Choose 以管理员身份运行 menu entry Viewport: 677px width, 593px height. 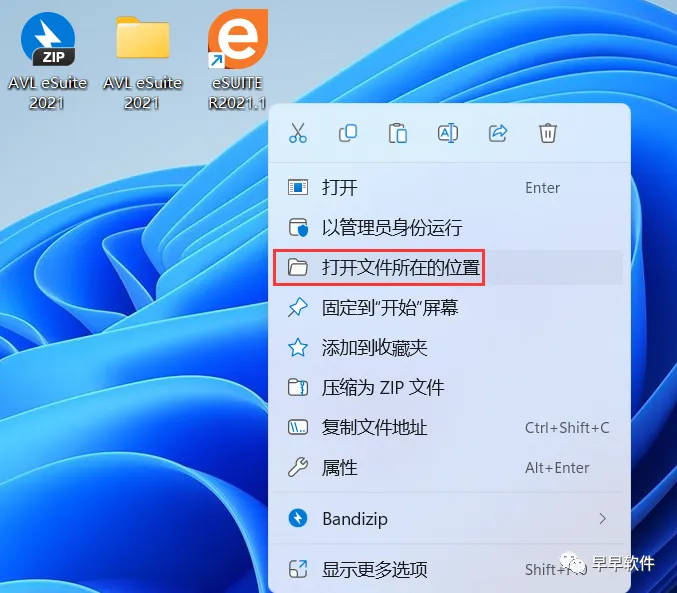pos(449,227)
